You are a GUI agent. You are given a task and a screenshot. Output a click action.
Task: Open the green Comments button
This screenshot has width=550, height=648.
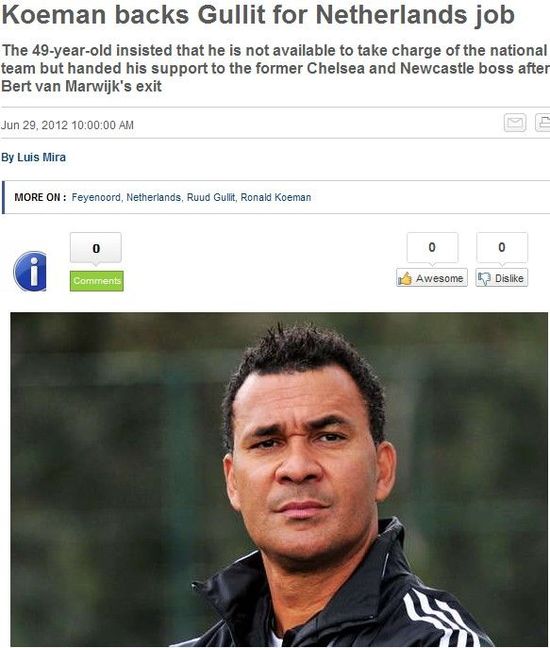pos(97,281)
